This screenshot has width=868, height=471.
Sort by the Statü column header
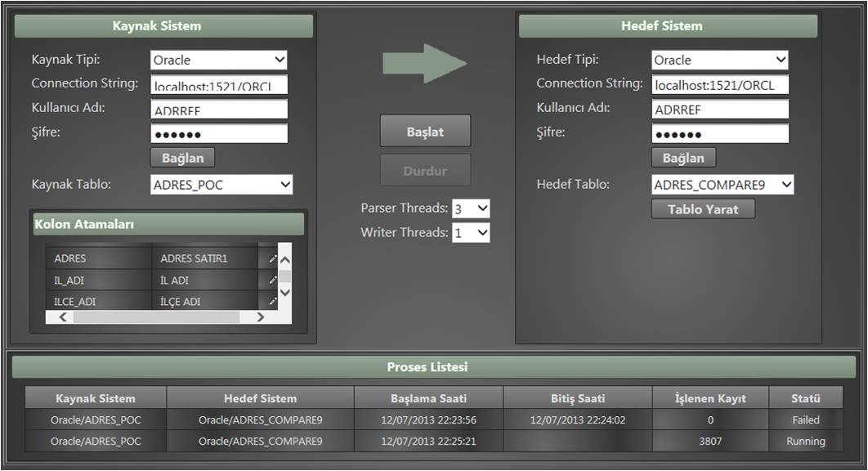(x=805, y=398)
